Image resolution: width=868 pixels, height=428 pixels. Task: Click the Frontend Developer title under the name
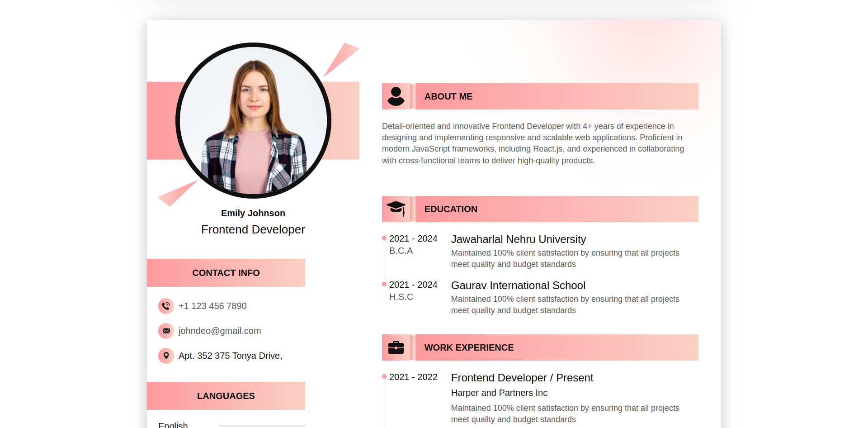253,229
